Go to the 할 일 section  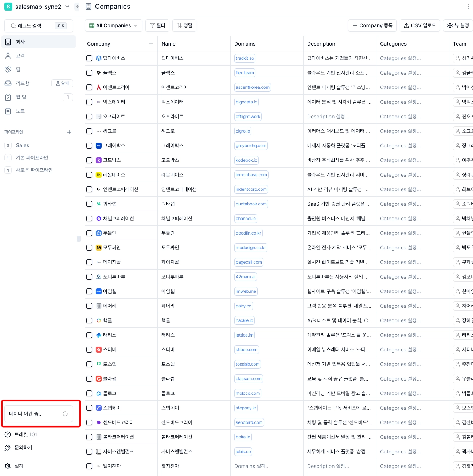coord(39,97)
